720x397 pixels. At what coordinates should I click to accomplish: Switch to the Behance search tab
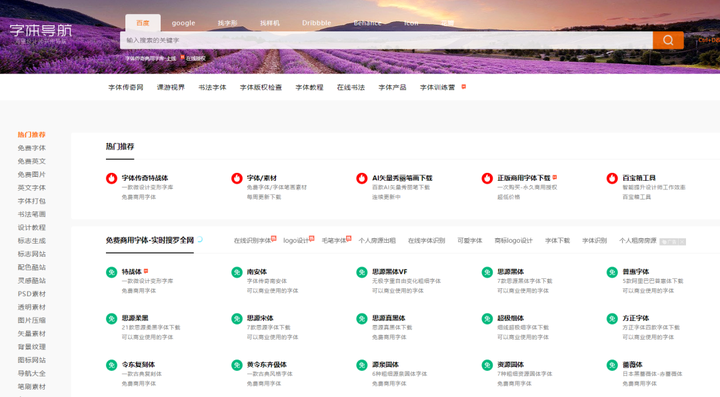pyautogui.click(x=367, y=23)
